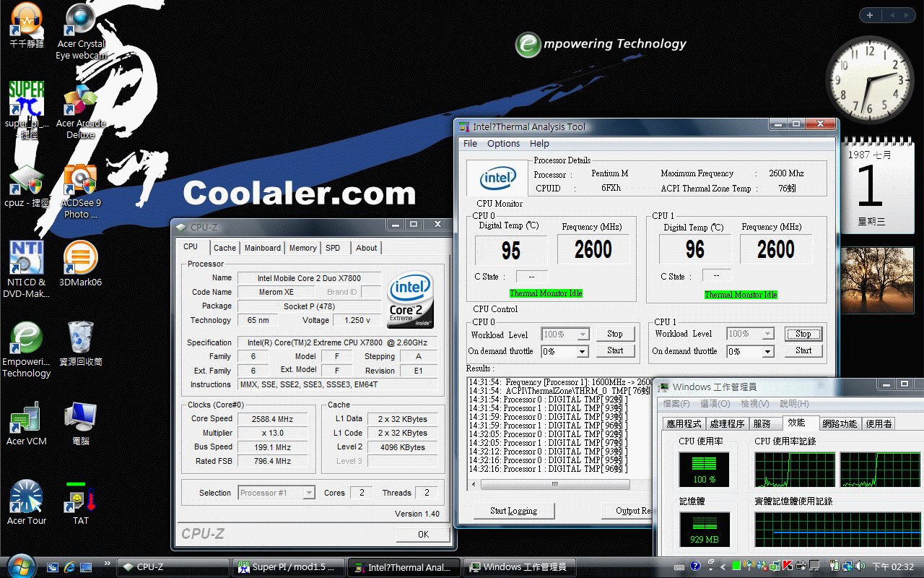Switch to Mainboard tab in CPU-Z

(x=262, y=248)
